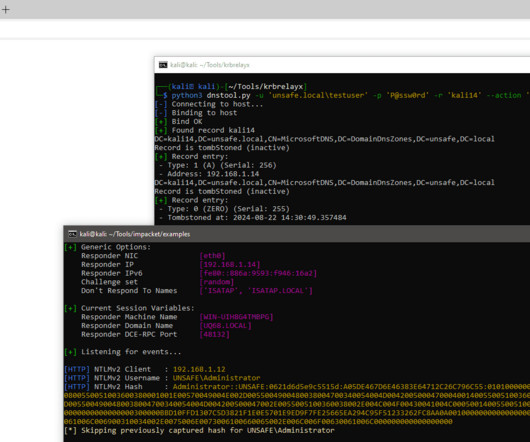Focus the krbrelayx terminal title bar
Image resolution: width=530 pixels, height=442 pixels.
(x=342, y=65)
